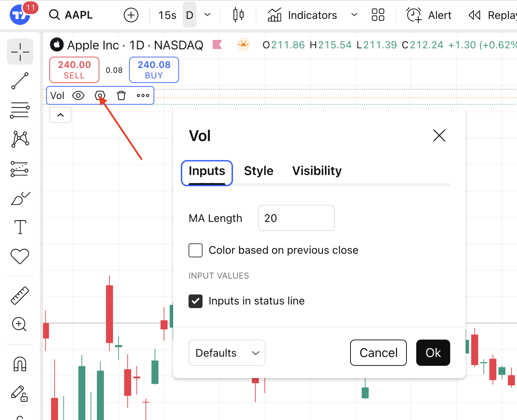
Task: Expand the timeframe interval dropdown arrow
Action: (x=207, y=15)
